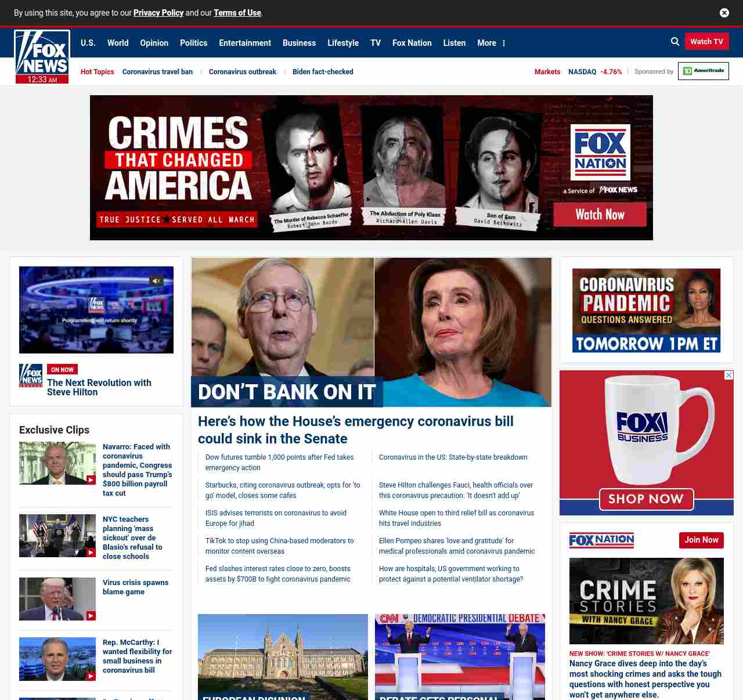Click Shop Now on Fox Business mug ad
743x700 pixels.
(645, 499)
